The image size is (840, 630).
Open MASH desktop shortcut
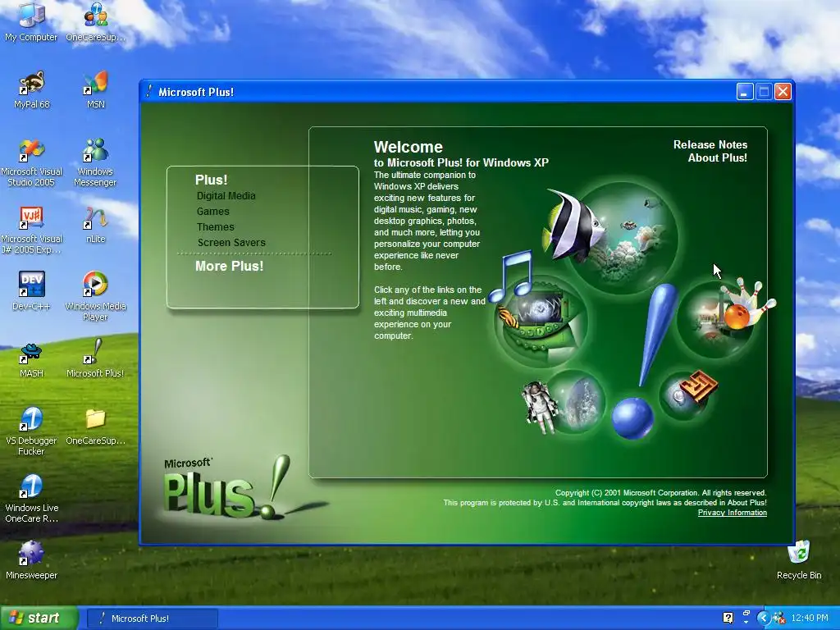coord(32,359)
